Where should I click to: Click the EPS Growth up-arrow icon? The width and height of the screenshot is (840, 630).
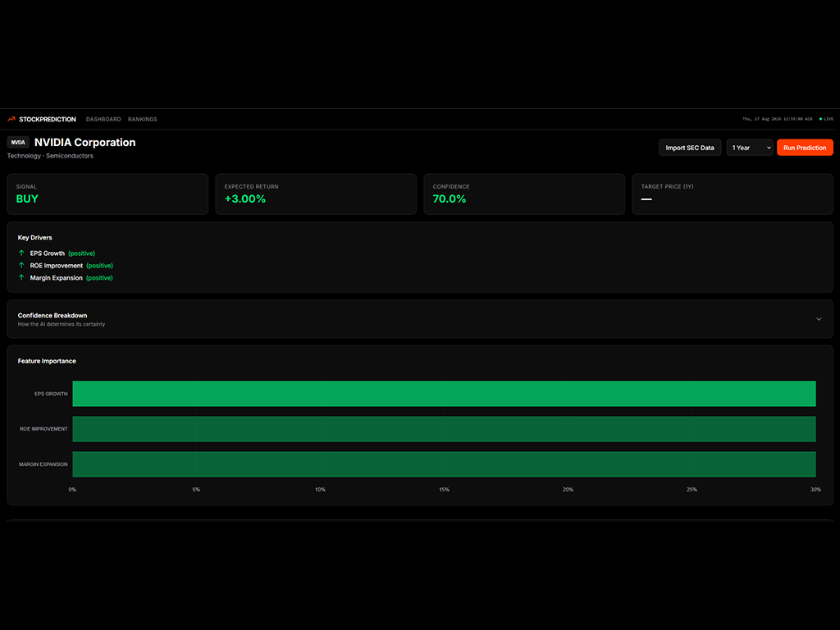point(21,253)
